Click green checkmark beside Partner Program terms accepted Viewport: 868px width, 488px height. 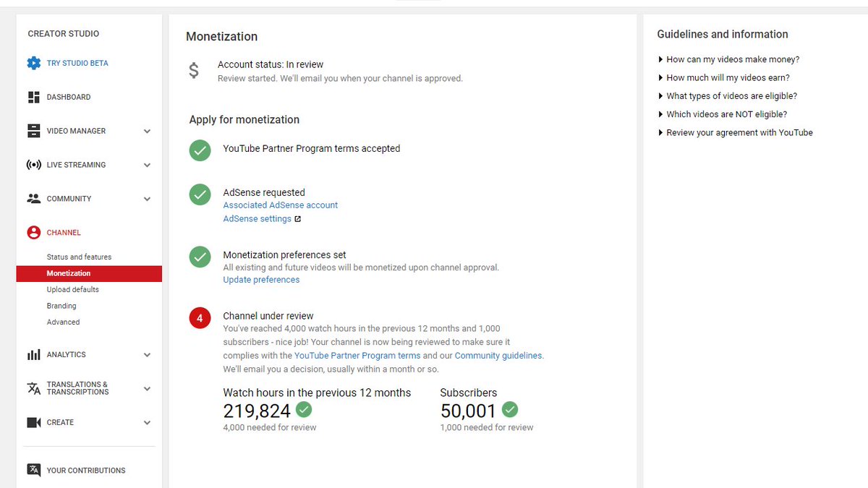tap(200, 150)
